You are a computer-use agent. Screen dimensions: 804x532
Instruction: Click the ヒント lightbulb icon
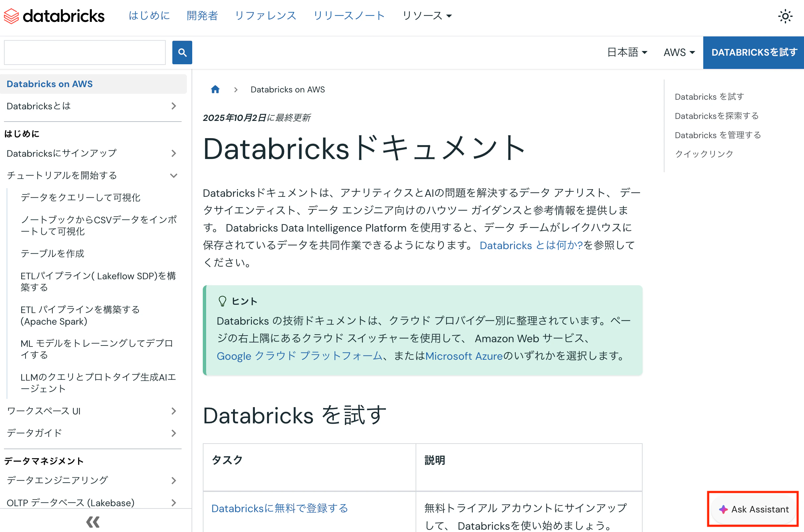tap(222, 301)
